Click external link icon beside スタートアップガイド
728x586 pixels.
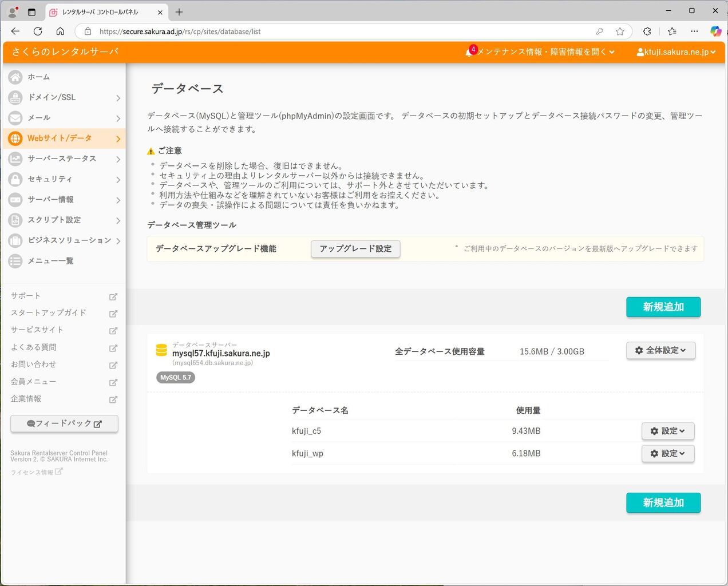[113, 314]
